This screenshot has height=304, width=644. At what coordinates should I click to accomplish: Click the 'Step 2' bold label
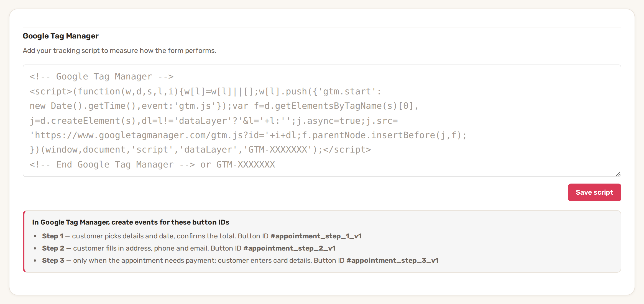pos(53,248)
